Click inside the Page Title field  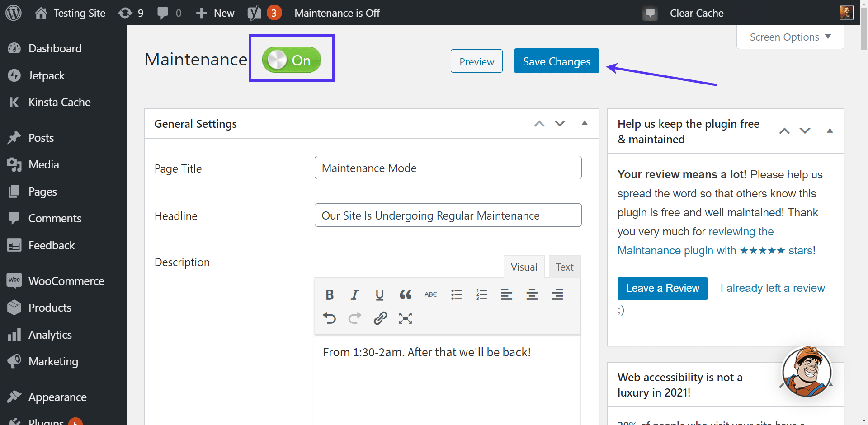[x=448, y=168]
